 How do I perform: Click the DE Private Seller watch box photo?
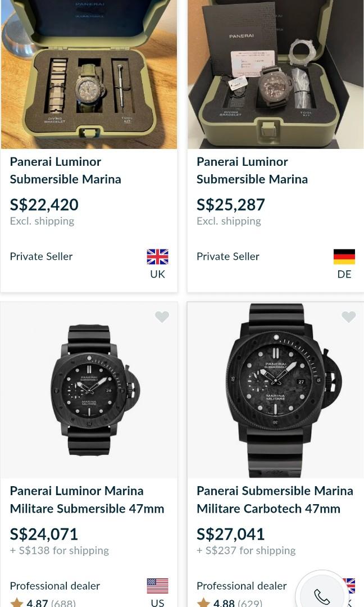pos(275,73)
